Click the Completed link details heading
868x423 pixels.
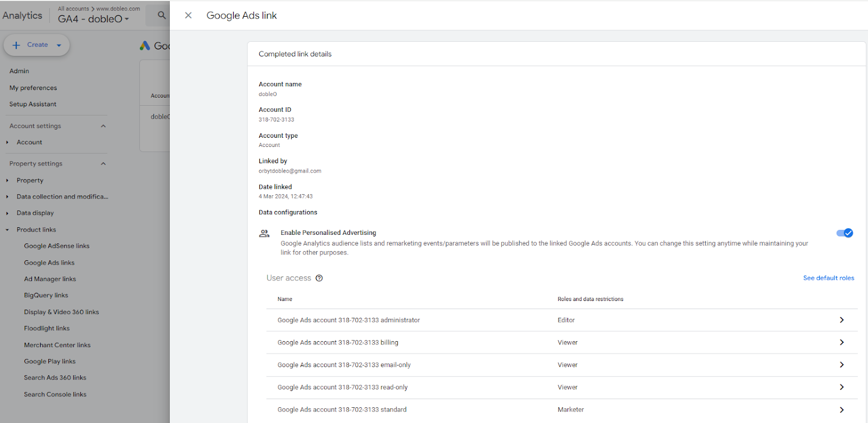295,54
